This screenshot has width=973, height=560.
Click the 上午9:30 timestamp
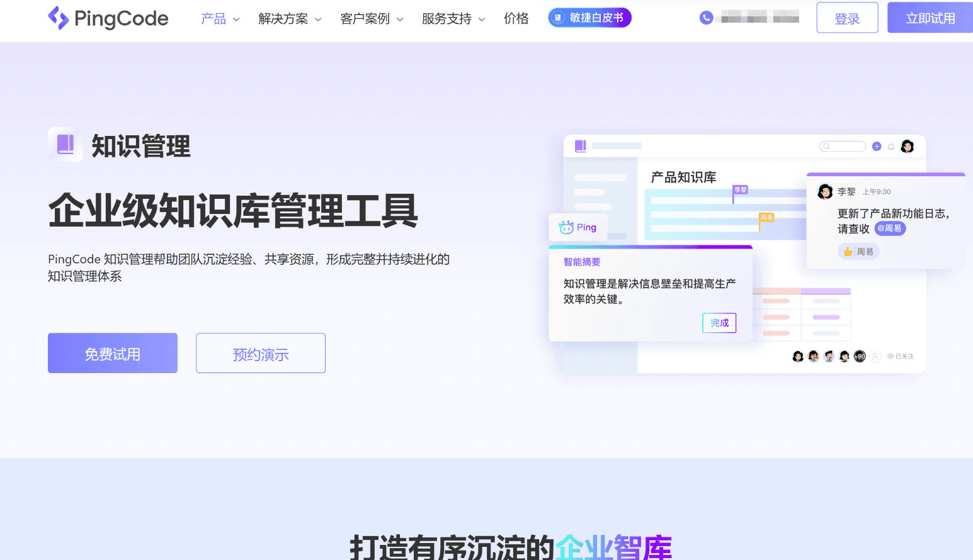pyautogui.click(x=877, y=192)
